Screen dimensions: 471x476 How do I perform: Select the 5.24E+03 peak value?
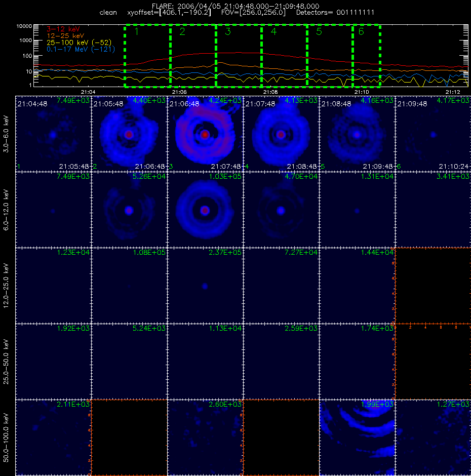coord(149,328)
